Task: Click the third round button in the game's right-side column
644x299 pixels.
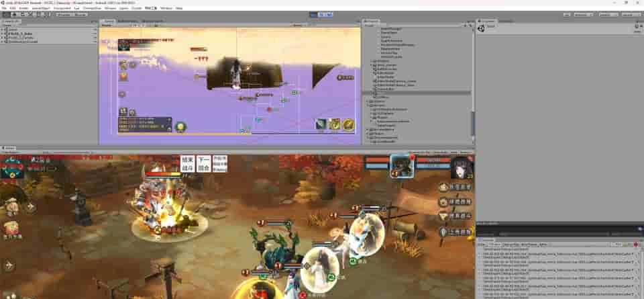Action: [443, 216]
